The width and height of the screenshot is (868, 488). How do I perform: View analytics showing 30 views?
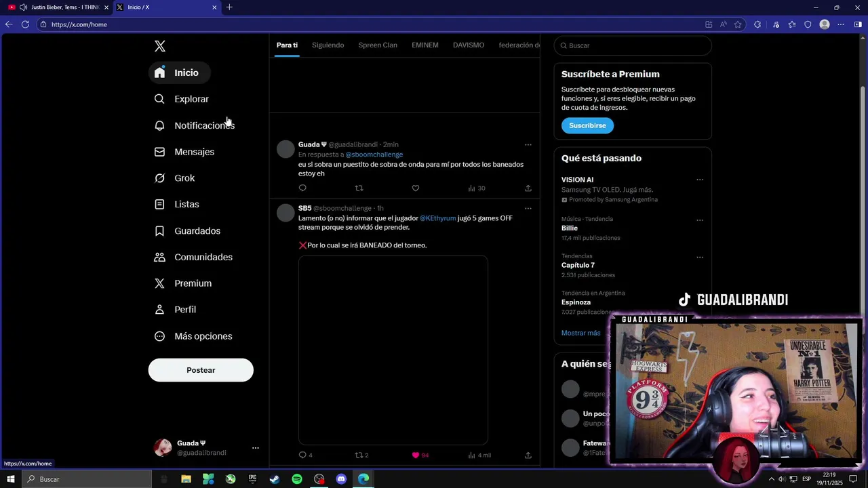pos(476,188)
